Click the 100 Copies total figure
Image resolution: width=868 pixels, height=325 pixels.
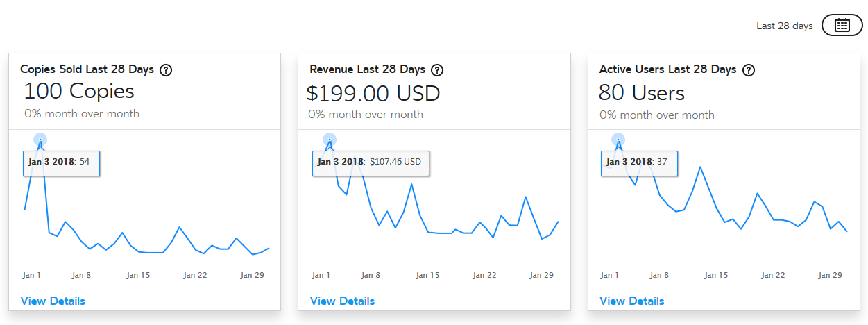[79, 92]
